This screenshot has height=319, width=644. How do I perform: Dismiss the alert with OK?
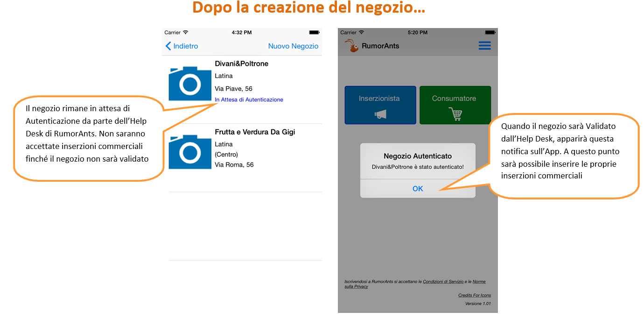tap(418, 189)
